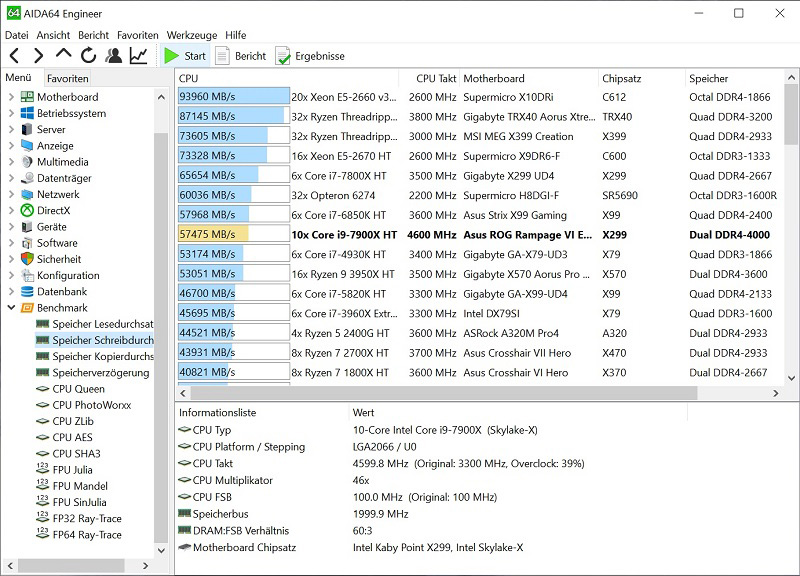The width and height of the screenshot is (800, 576).
Task: Sort by the Speicher column header
Action: point(734,79)
